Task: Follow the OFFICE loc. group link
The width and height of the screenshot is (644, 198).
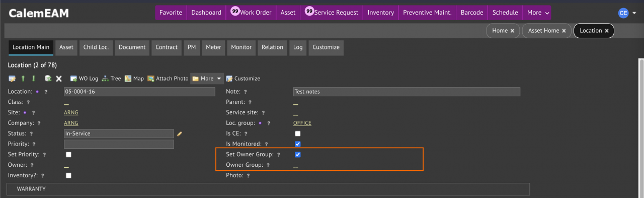Action: 302,123
